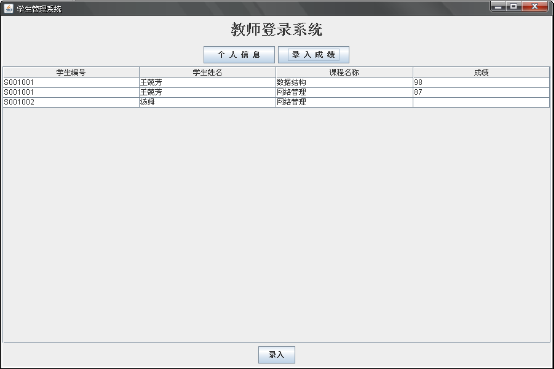Screen dimensions: 554x369
Task: Click the 学生姓名 column header
Action: (207, 72)
